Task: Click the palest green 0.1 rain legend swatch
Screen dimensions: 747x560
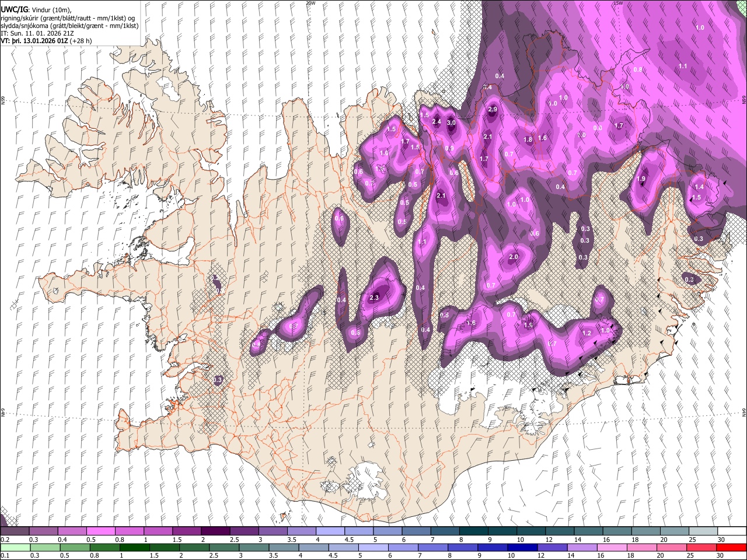Action: tap(15, 547)
